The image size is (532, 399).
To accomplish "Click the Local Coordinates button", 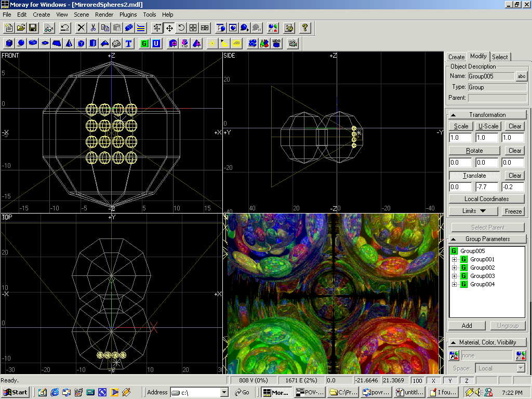I will point(486,199).
